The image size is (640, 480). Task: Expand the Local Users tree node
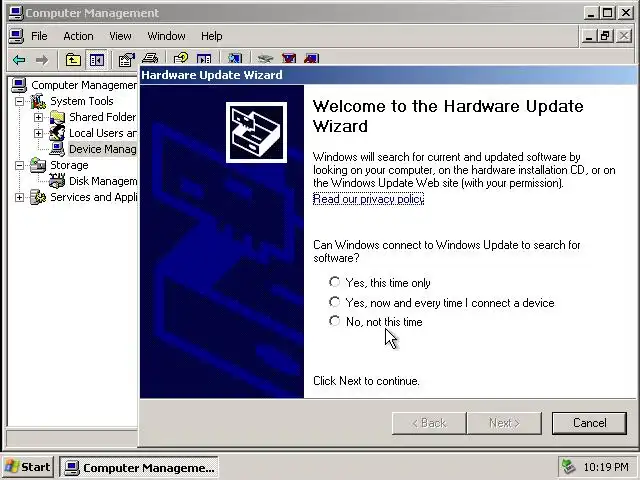pos(38,133)
